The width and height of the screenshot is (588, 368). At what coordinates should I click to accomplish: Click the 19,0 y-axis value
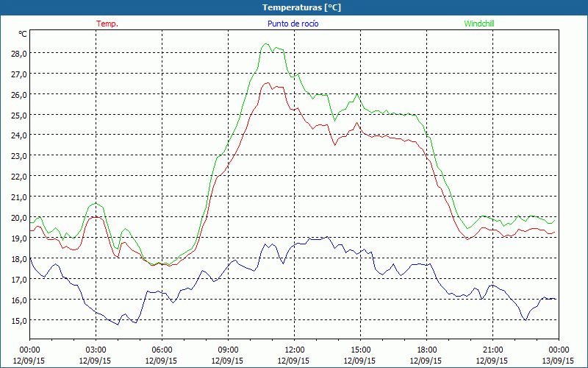tap(19, 238)
